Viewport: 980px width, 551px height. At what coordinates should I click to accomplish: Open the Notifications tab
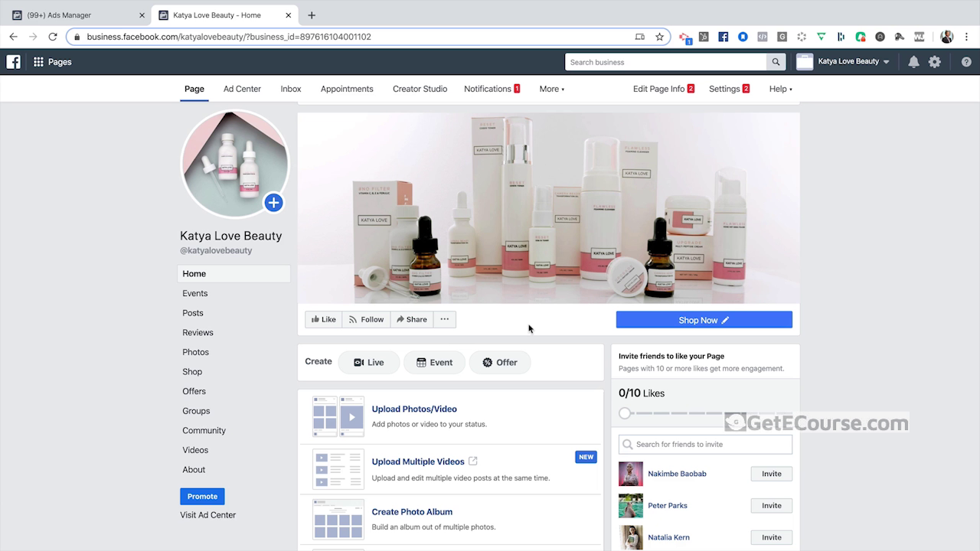point(492,89)
